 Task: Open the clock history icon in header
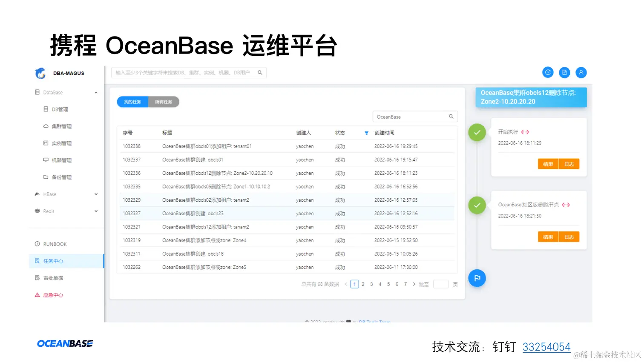pos(548,72)
